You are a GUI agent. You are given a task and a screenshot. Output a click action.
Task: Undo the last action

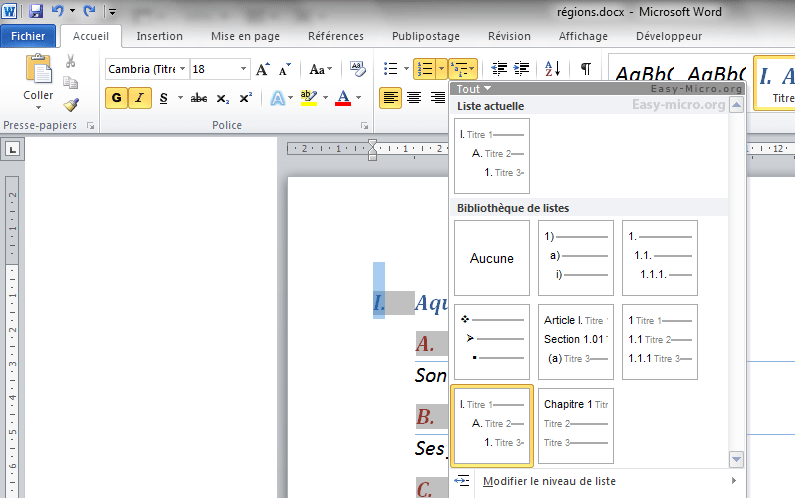[57, 11]
